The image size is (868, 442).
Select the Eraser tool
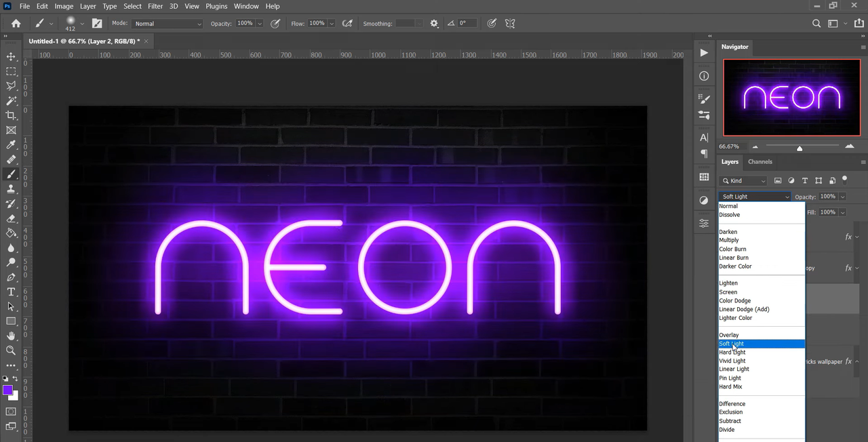coord(11,218)
